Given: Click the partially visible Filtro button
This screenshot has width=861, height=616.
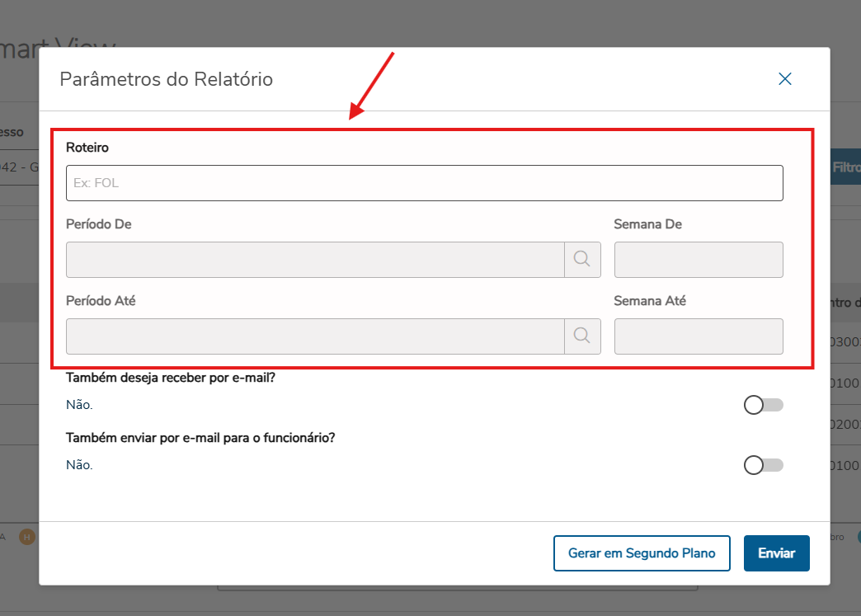Looking at the screenshot, I should click(845, 167).
